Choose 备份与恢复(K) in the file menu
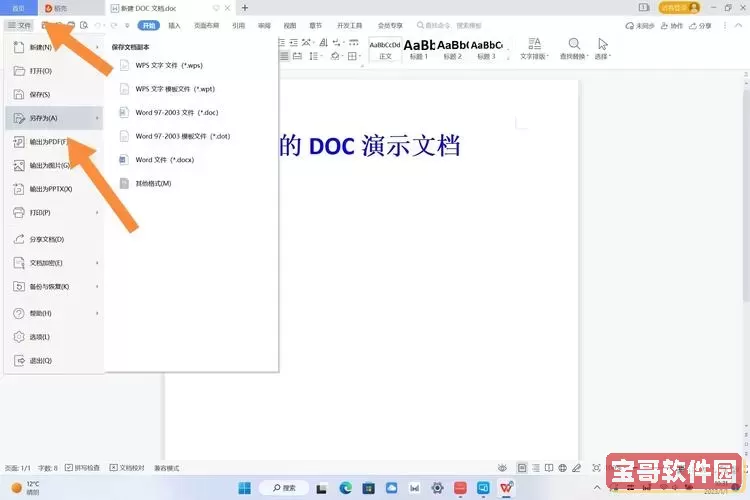The width and height of the screenshot is (750, 500). point(54,287)
